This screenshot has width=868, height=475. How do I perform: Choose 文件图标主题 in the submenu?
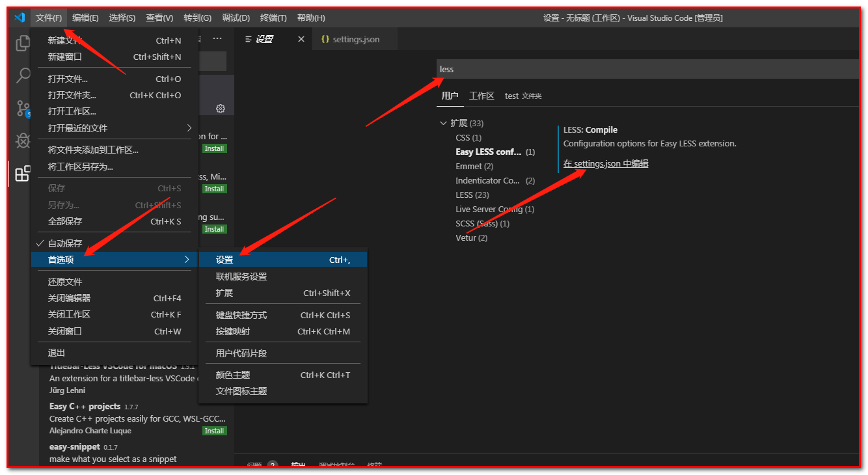(x=283, y=391)
